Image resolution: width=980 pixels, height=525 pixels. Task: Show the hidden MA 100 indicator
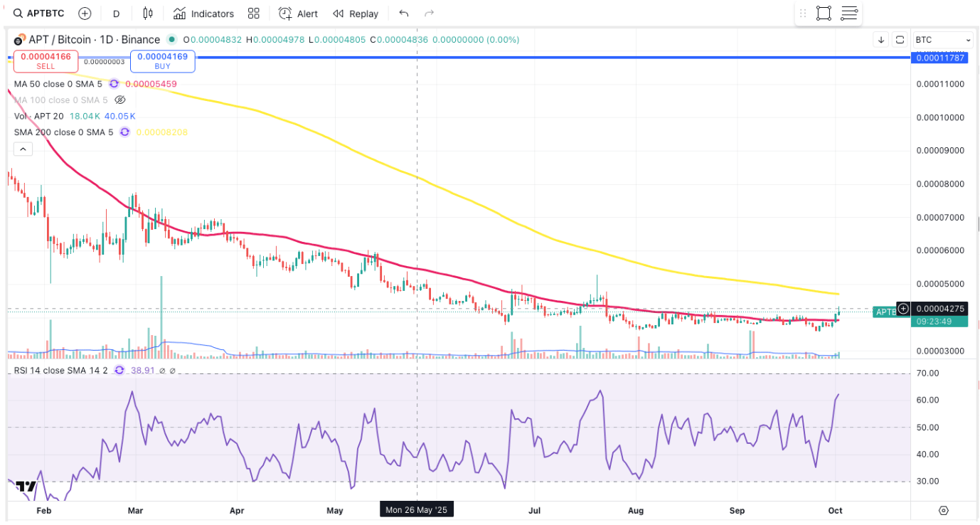pos(120,100)
